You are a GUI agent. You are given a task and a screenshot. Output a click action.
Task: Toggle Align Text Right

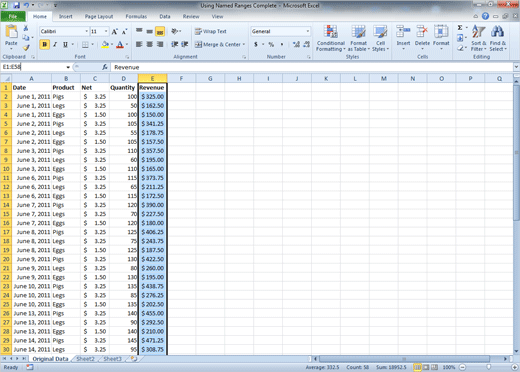pyautogui.click(x=160, y=44)
